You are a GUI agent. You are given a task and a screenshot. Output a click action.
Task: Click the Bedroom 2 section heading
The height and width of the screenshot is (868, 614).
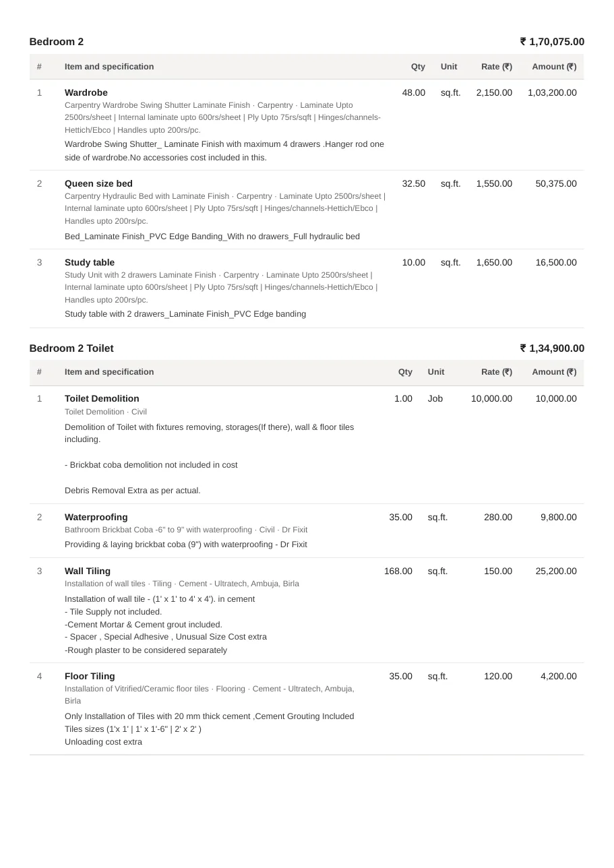coord(57,42)
